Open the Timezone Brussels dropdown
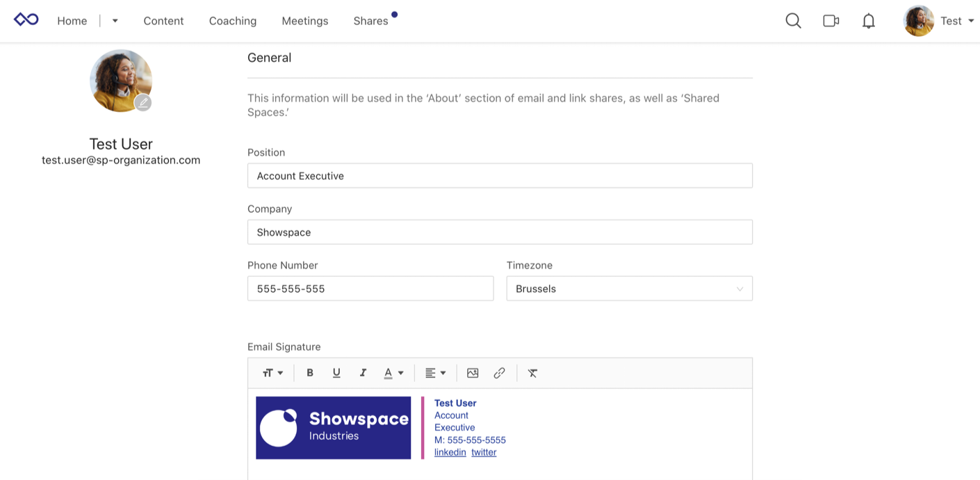980x480 pixels. (x=629, y=288)
